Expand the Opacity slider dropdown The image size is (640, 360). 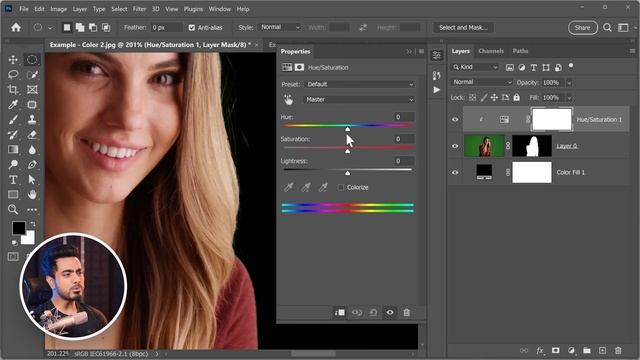[x=569, y=83]
